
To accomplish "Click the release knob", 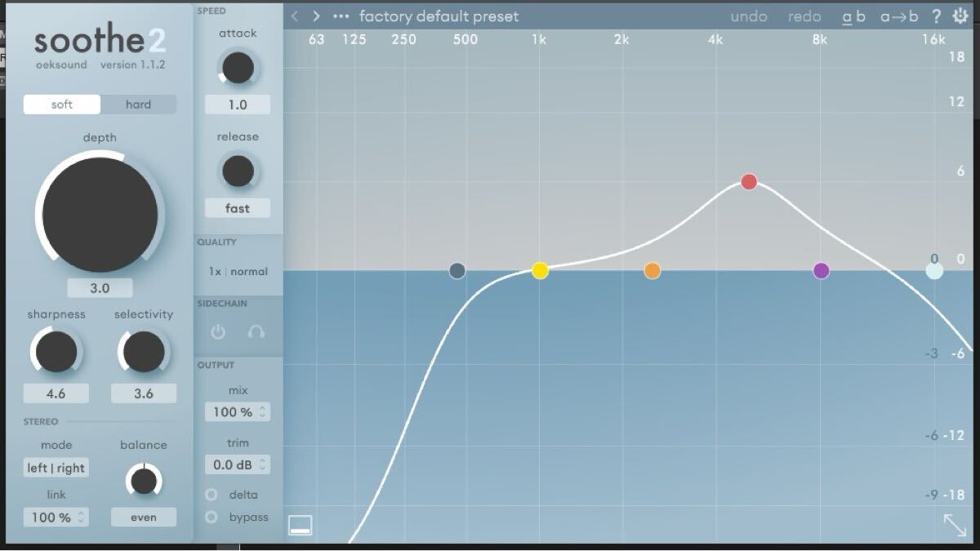I will click(238, 171).
